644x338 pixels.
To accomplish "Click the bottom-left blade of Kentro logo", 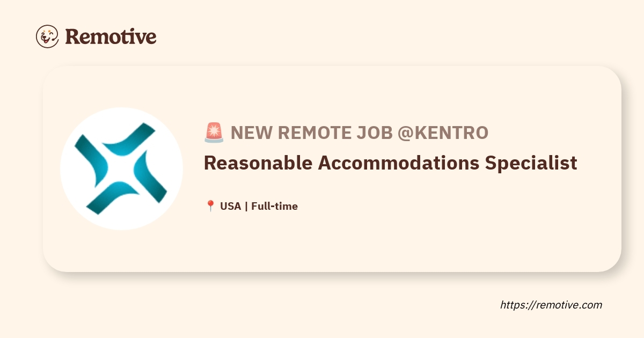I will (x=109, y=197).
